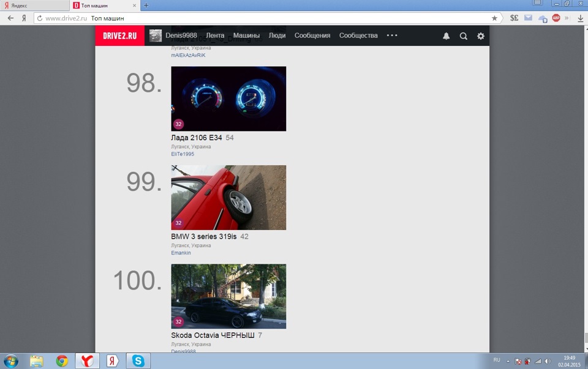The image size is (588, 369).
Task: Open the Яндекс Я shortcut on the taskbar
Action: (112, 361)
